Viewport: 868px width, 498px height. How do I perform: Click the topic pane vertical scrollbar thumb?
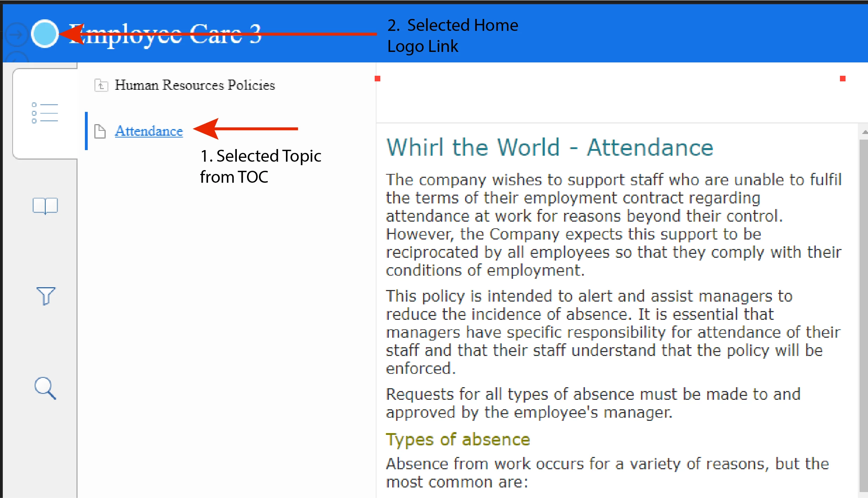click(863, 316)
